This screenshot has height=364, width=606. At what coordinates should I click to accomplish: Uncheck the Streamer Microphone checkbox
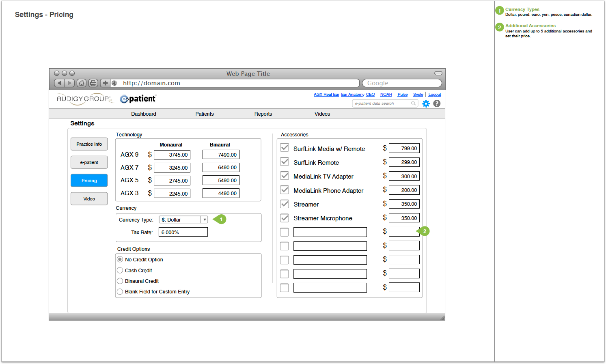pyautogui.click(x=284, y=218)
